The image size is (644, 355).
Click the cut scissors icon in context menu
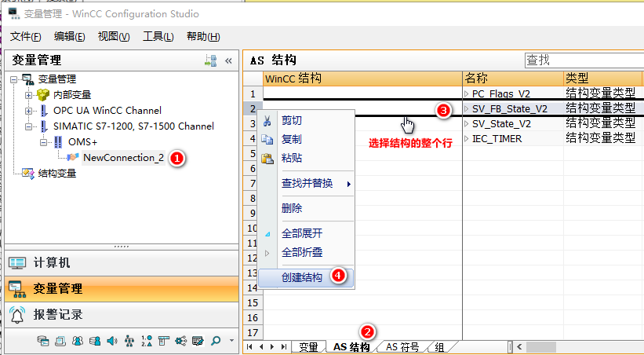pyautogui.click(x=267, y=121)
